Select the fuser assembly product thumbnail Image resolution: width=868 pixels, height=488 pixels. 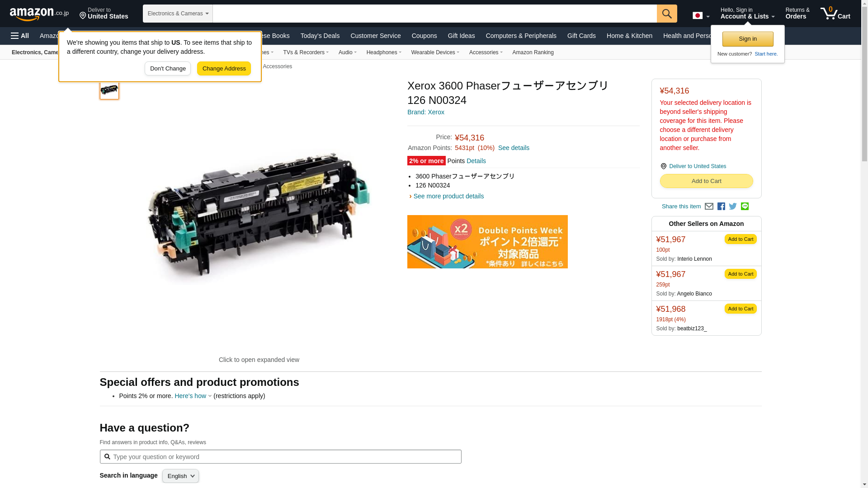coord(109,89)
